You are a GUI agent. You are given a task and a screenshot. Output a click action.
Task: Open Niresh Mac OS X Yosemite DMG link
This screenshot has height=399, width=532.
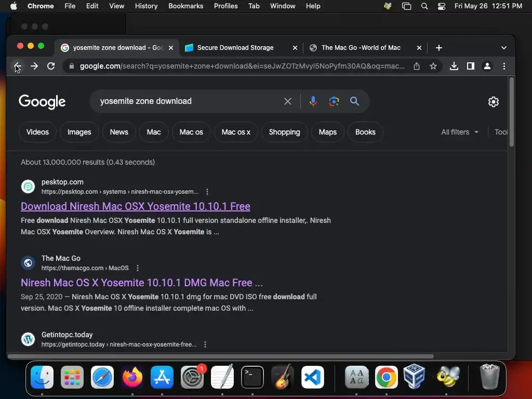tap(142, 283)
